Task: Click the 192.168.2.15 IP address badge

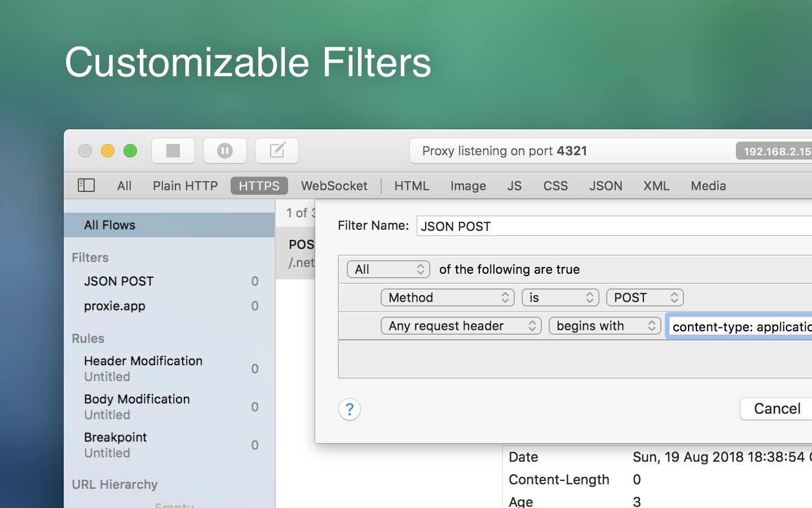Action: tap(775, 151)
